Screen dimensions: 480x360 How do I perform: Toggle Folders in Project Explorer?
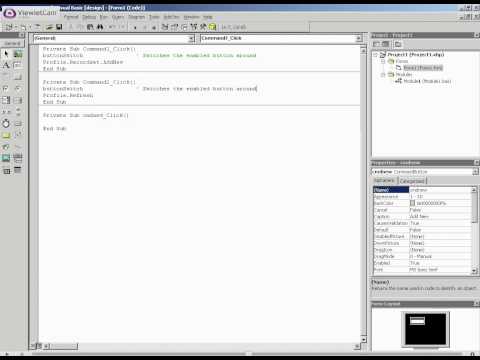point(398,44)
